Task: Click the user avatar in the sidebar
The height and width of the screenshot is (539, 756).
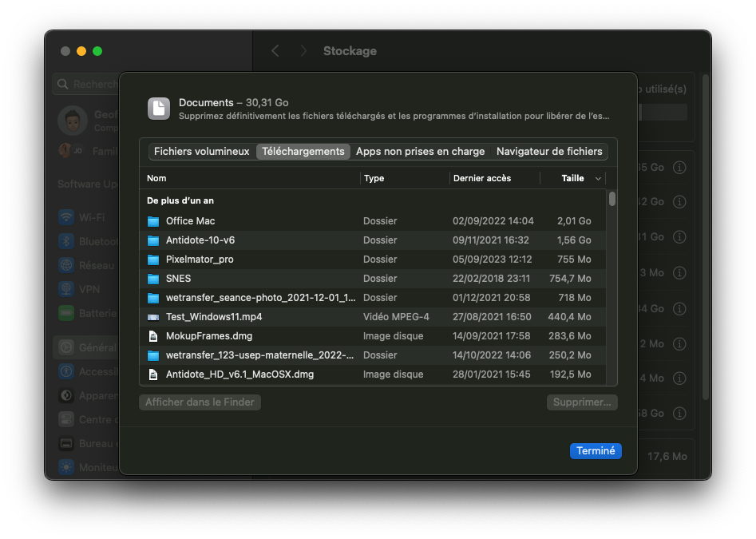Action: click(x=73, y=120)
